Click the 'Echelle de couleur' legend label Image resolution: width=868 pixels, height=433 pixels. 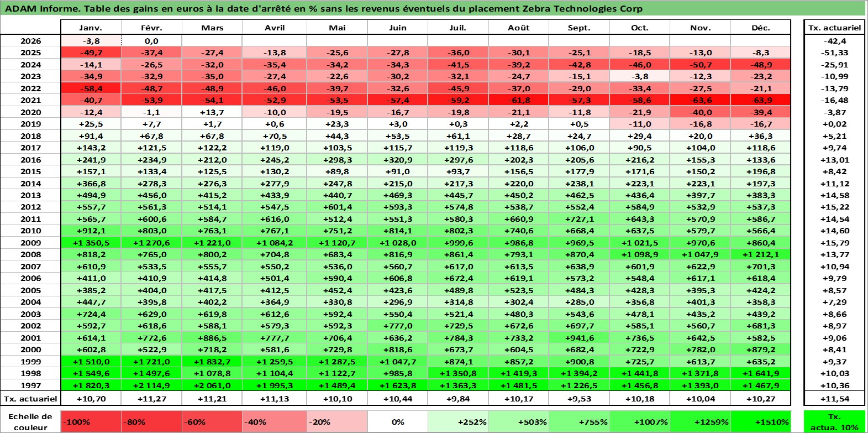(x=30, y=422)
